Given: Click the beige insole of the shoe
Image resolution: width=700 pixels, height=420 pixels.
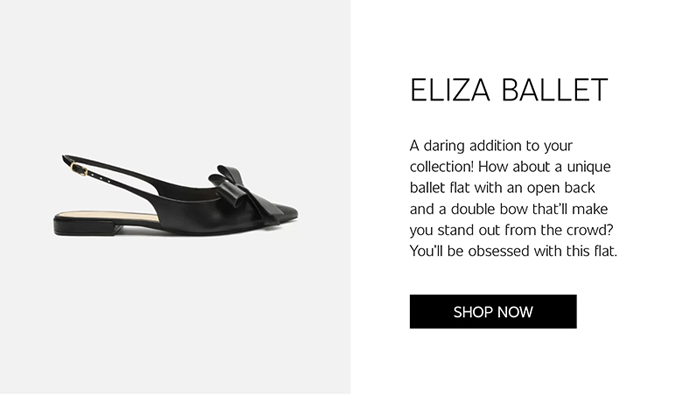Looking at the screenshot, I should pyautogui.click(x=107, y=215).
